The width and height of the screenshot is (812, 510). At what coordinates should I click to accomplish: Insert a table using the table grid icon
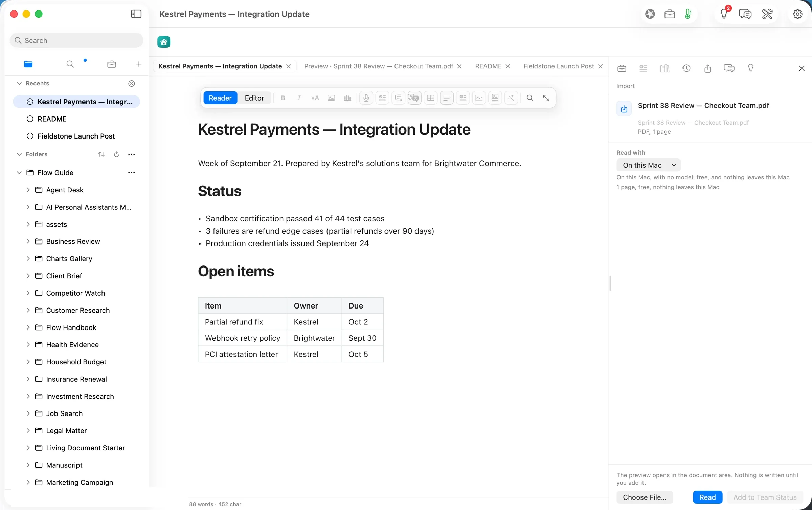click(x=430, y=98)
